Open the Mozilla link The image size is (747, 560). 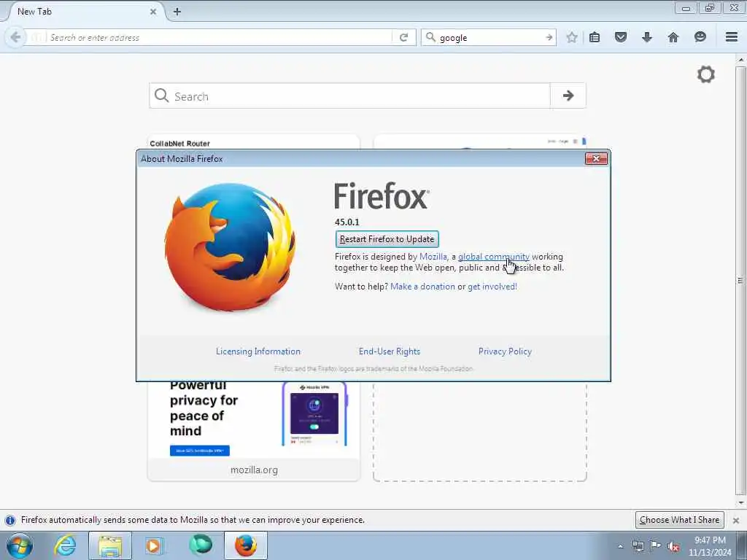pyautogui.click(x=433, y=257)
